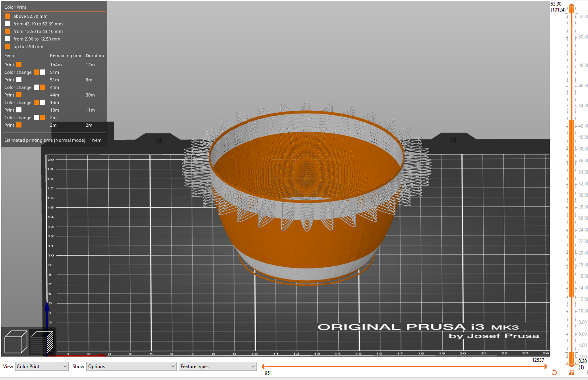Click the white swatch in the 44m Color change row
The width and height of the screenshot is (588, 380).
[36, 87]
